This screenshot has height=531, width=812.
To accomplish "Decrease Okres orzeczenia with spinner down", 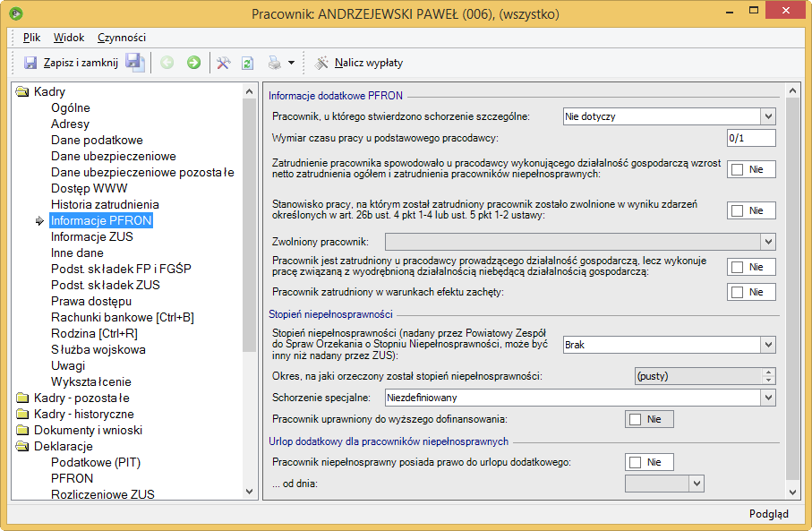I will click(x=768, y=381).
